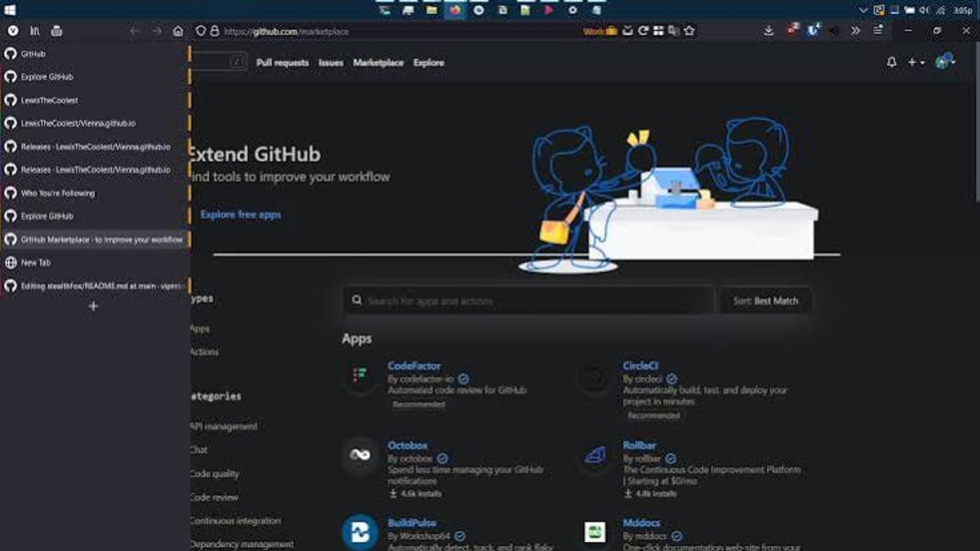Go forward with the forward arrow

click(x=157, y=31)
